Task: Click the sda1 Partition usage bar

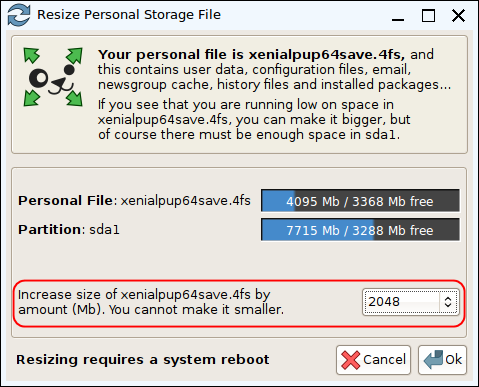Action: 360,230
